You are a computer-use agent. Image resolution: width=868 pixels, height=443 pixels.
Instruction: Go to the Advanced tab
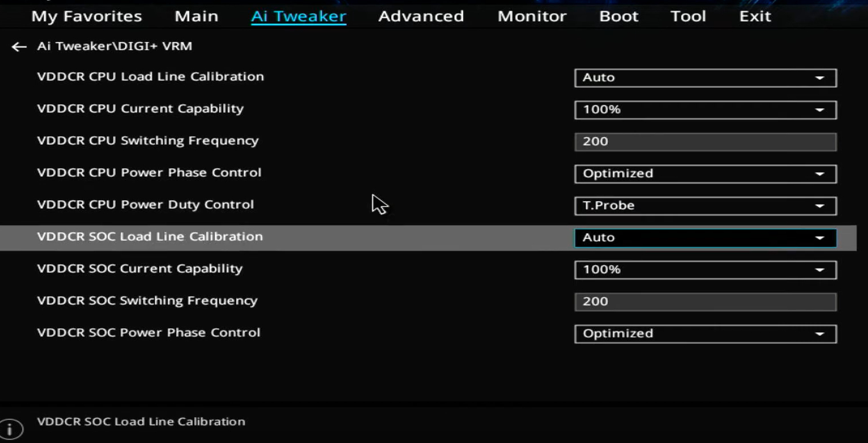(x=421, y=17)
